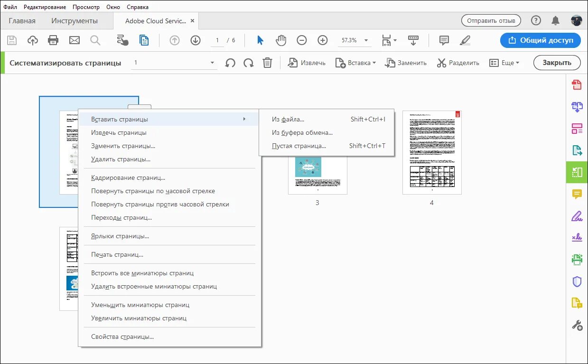The height and width of the screenshot is (364, 588).
Task: Click the Отправить отзыв button
Action: point(491,20)
